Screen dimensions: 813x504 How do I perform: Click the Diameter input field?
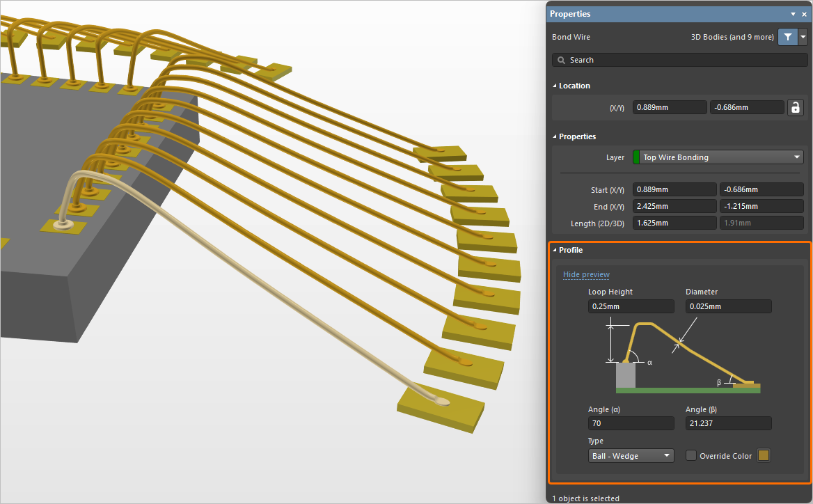728,306
